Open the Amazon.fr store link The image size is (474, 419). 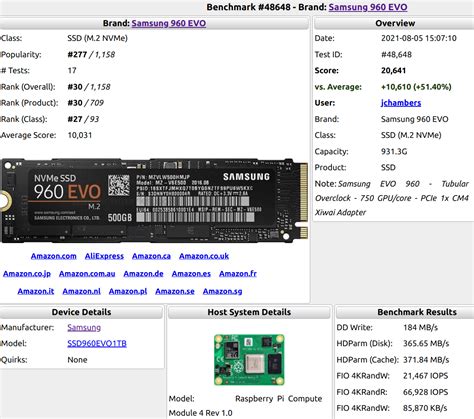(238, 274)
